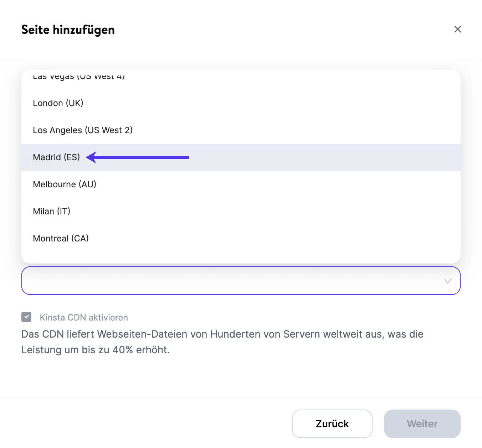Select the partially visible Las Vegas option
The height and width of the screenshot is (448, 482).
(79, 77)
